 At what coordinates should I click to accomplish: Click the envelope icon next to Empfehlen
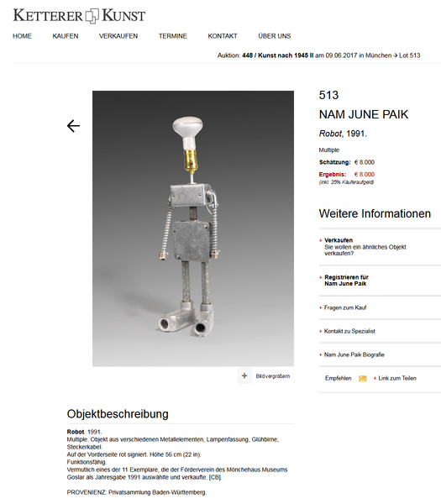(363, 378)
